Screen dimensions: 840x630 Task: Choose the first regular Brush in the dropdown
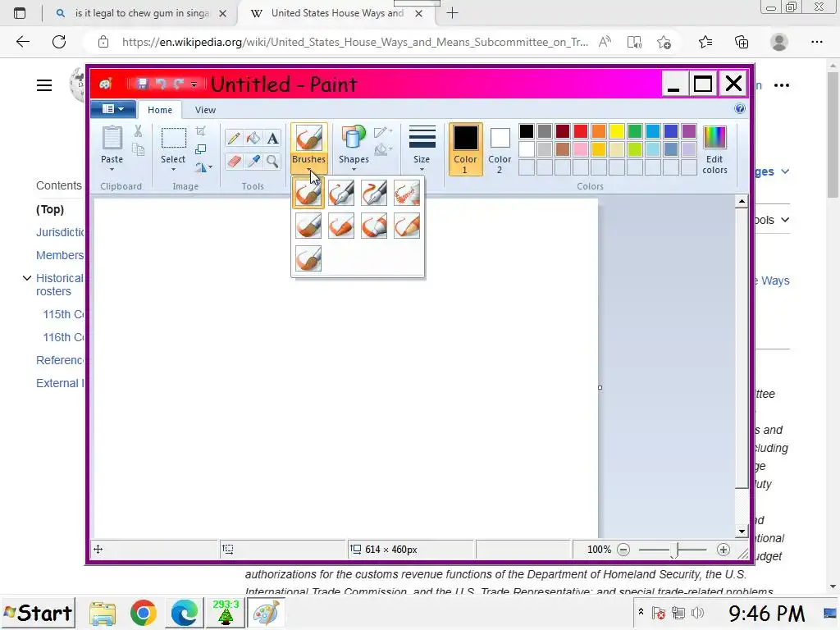click(308, 193)
